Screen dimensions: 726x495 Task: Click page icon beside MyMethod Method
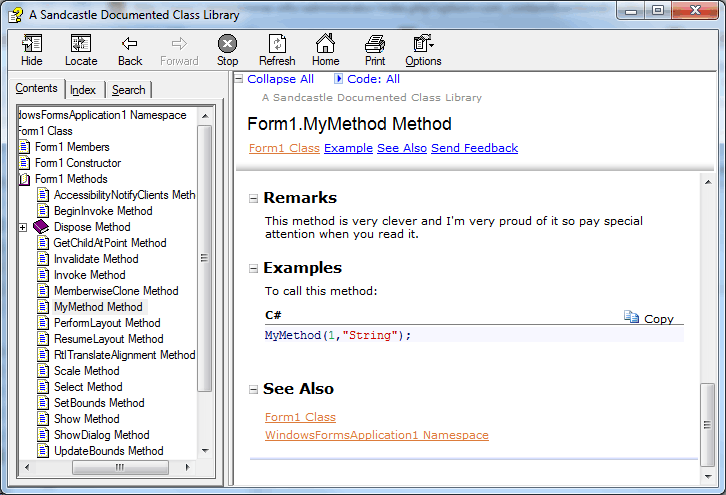point(43,307)
